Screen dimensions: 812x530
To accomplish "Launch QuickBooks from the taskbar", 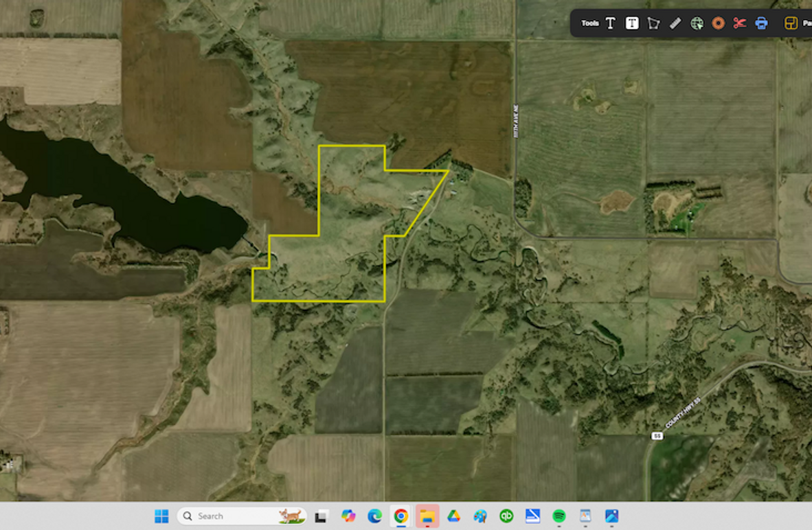I will (x=506, y=516).
